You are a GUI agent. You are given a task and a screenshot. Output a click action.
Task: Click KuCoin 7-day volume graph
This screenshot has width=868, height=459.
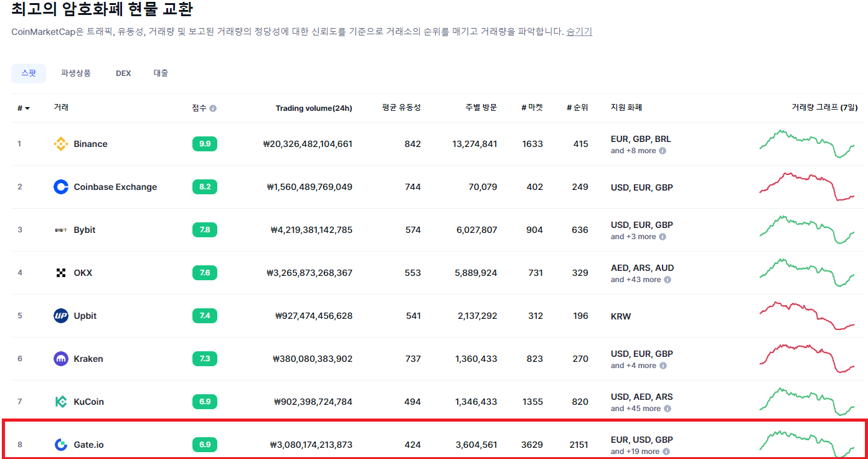click(807, 401)
